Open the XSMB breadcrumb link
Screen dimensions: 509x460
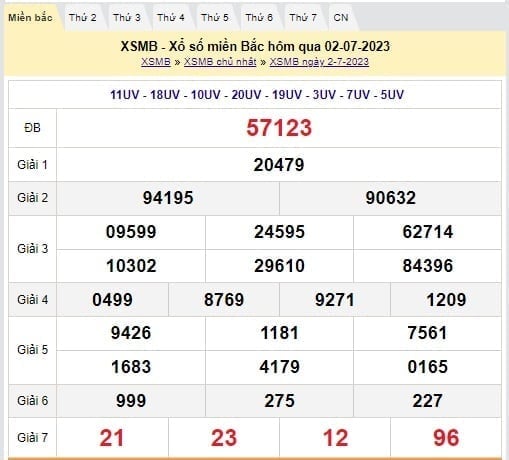pos(156,62)
